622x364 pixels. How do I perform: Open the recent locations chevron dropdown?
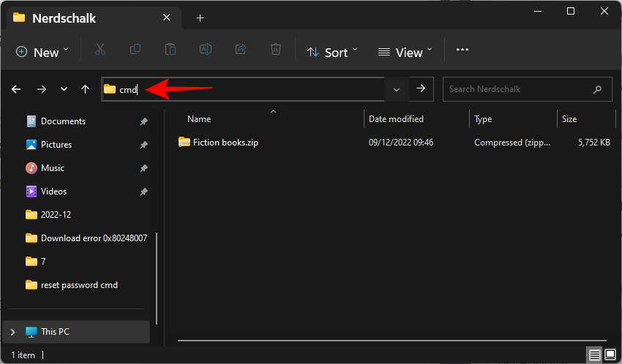tap(64, 89)
